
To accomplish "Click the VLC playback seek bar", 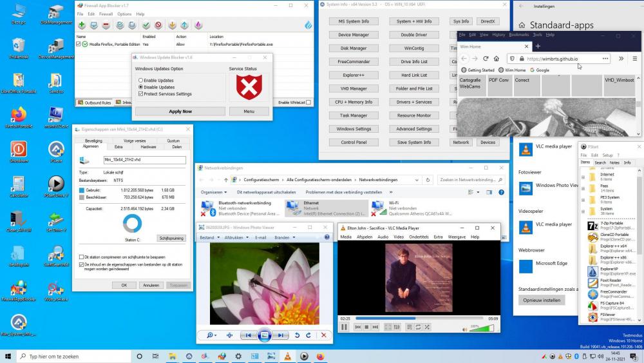I will click(419, 319).
